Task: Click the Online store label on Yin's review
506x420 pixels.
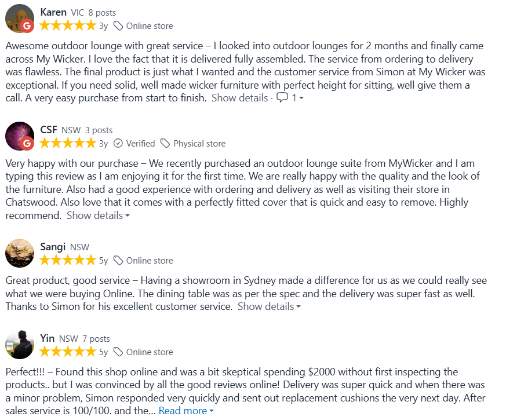Action: click(x=150, y=352)
